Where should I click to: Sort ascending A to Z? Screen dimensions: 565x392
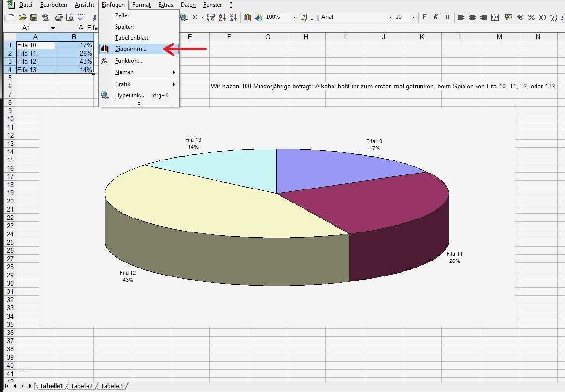click(222, 17)
